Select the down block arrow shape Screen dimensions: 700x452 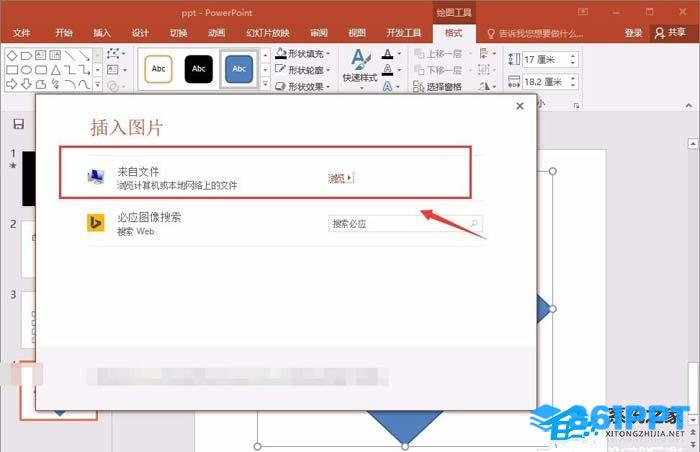point(26,84)
